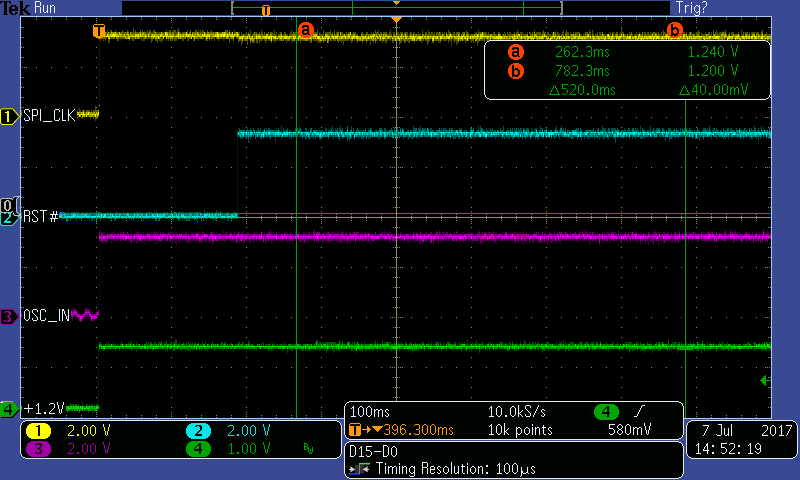Click cursor a marker on waveform
The height and width of the screenshot is (480, 800).
click(x=305, y=30)
